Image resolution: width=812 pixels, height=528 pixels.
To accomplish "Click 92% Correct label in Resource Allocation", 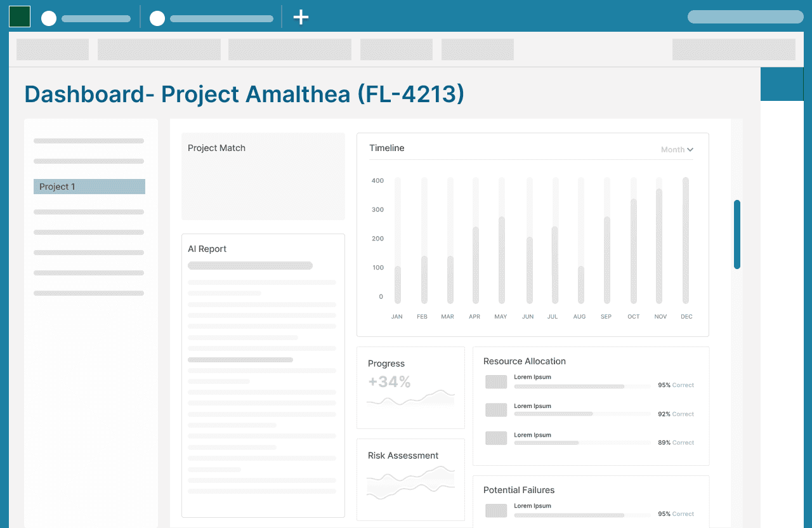I will click(x=676, y=414).
